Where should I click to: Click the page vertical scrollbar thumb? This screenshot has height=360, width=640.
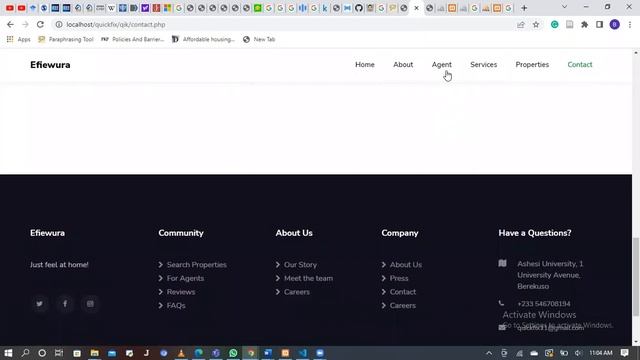pyautogui.click(x=636, y=276)
